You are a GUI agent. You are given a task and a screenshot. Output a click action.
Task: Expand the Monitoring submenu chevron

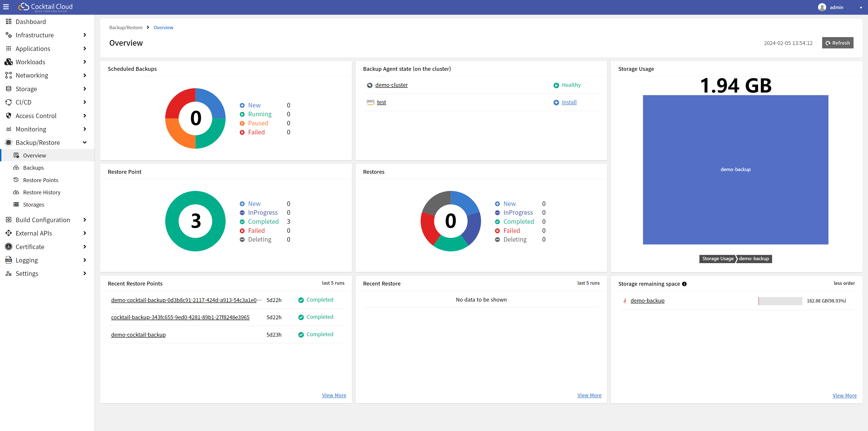click(x=85, y=129)
